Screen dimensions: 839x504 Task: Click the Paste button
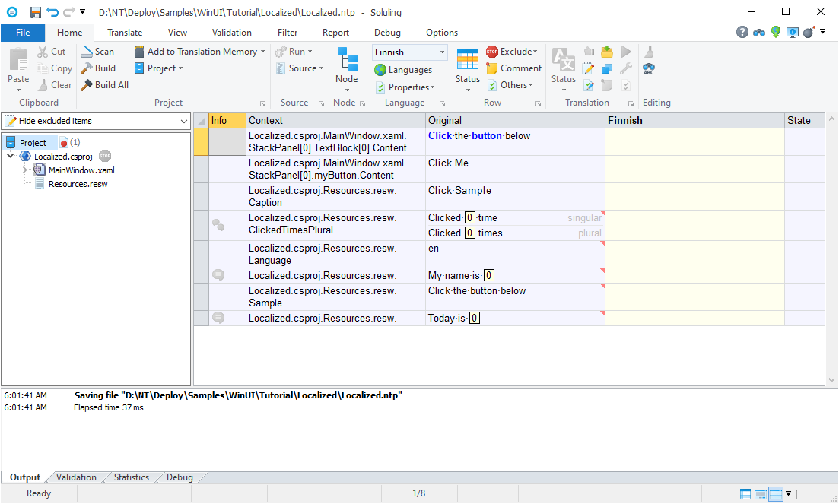tap(18, 69)
